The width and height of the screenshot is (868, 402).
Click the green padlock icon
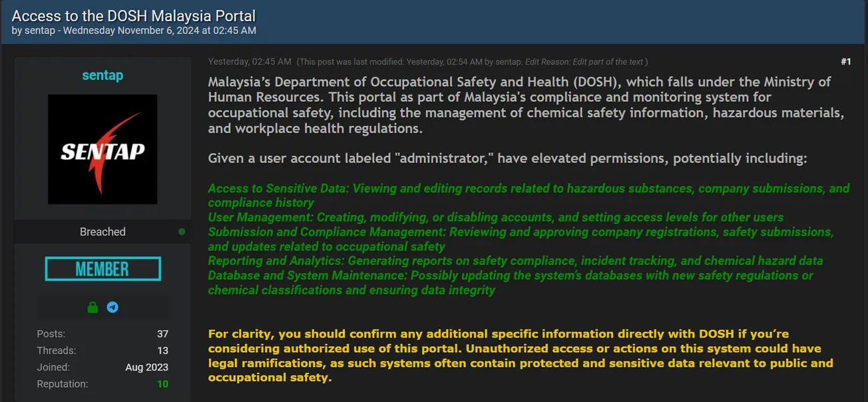coord(93,307)
